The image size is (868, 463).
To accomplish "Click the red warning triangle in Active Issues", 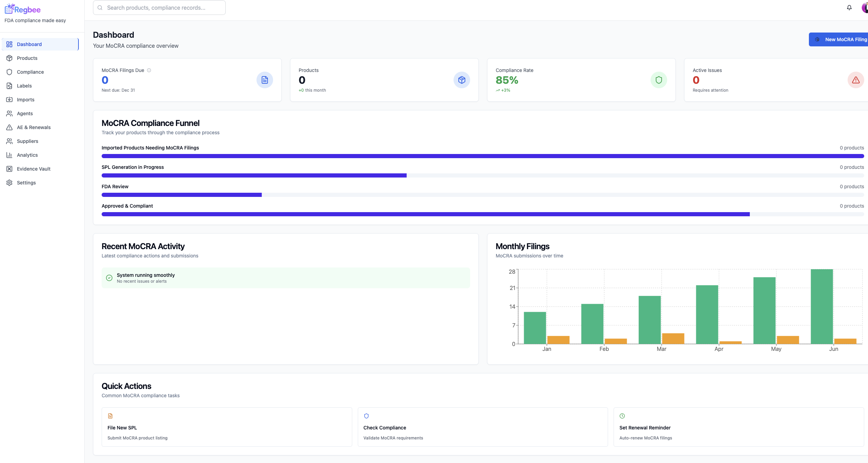I will (x=856, y=80).
